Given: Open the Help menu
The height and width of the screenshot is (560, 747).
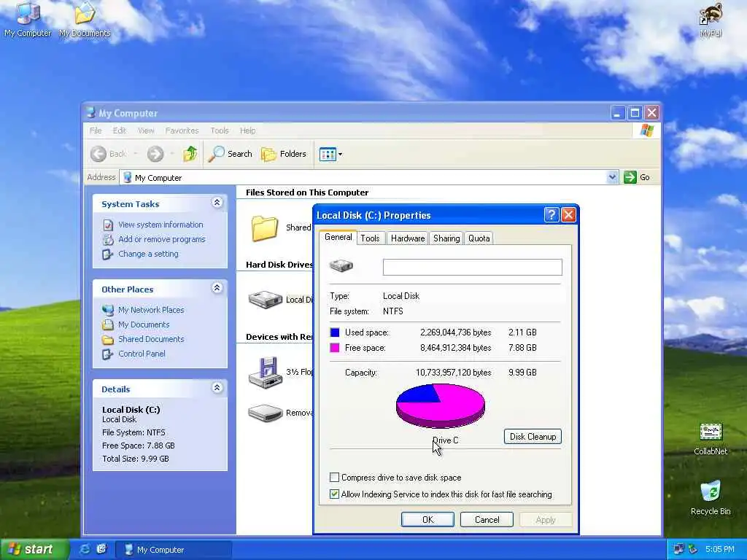Looking at the screenshot, I should 248,131.
